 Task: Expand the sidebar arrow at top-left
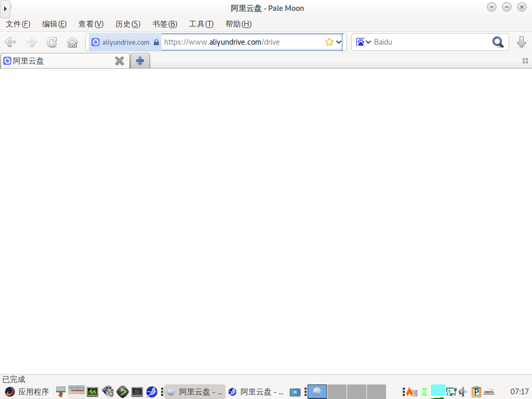pyautogui.click(x=5, y=9)
